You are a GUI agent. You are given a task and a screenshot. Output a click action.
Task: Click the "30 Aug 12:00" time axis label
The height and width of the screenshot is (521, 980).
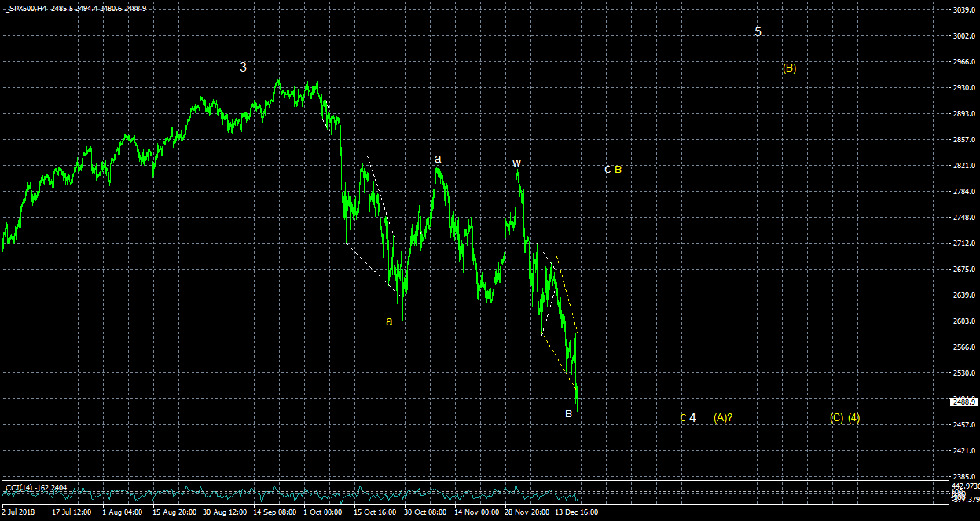pyautogui.click(x=224, y=512)
